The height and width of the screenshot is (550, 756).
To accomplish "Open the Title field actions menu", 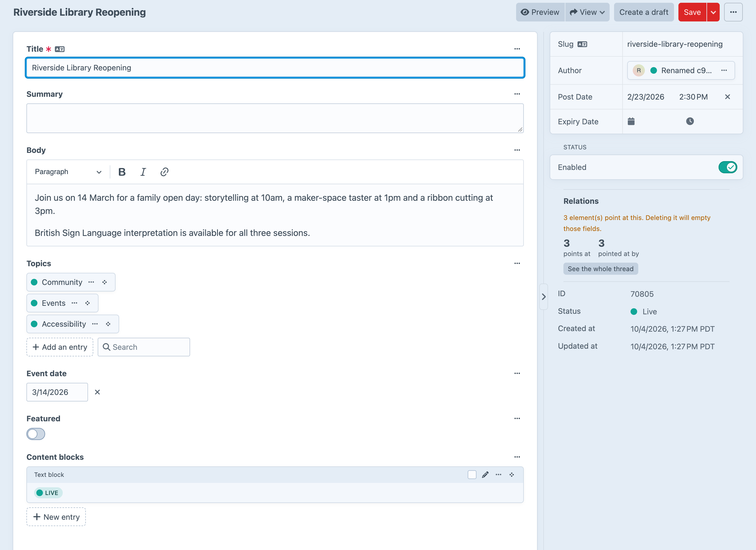I will point(517,49).
